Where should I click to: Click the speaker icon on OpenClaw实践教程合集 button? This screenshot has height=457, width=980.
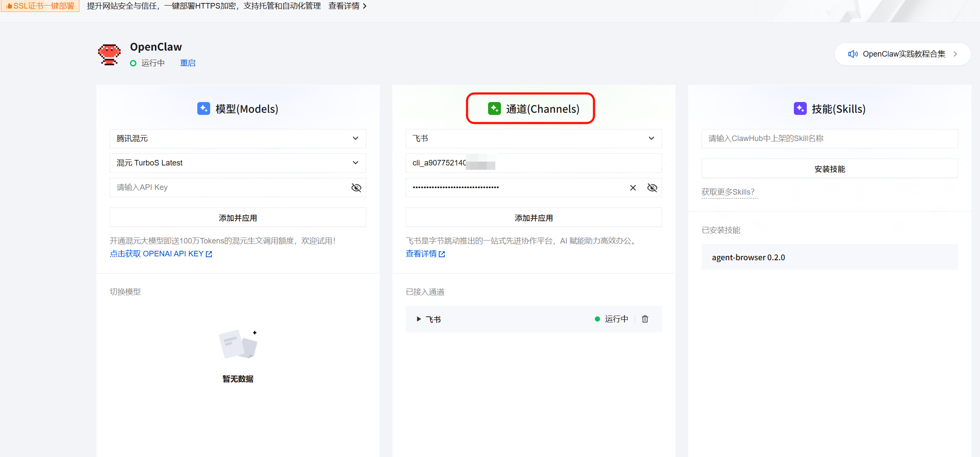[853, 54]
